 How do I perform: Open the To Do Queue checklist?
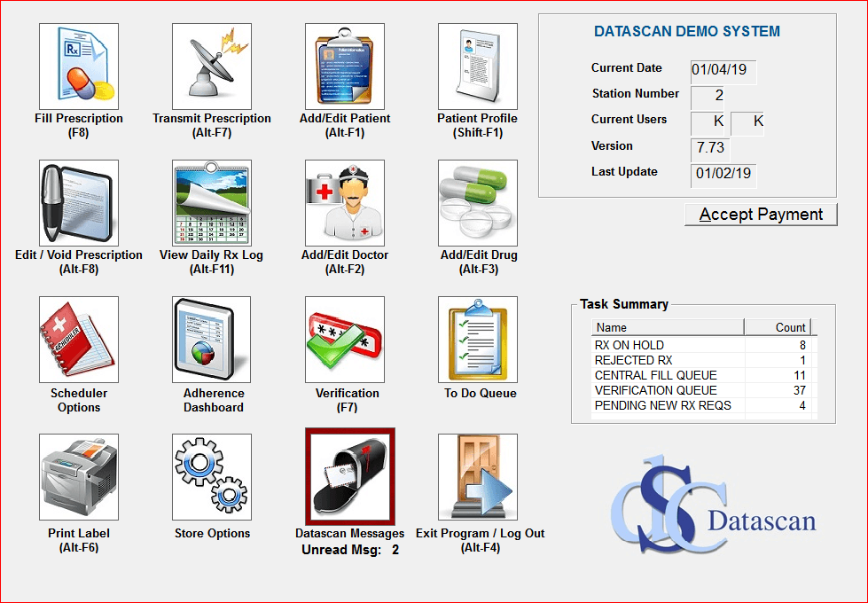point(478,340)
